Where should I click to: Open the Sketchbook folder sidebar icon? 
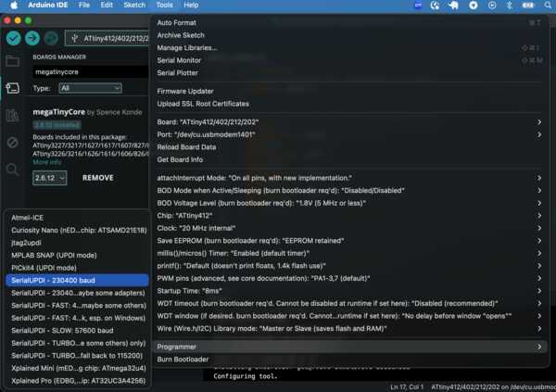point(12,61)
